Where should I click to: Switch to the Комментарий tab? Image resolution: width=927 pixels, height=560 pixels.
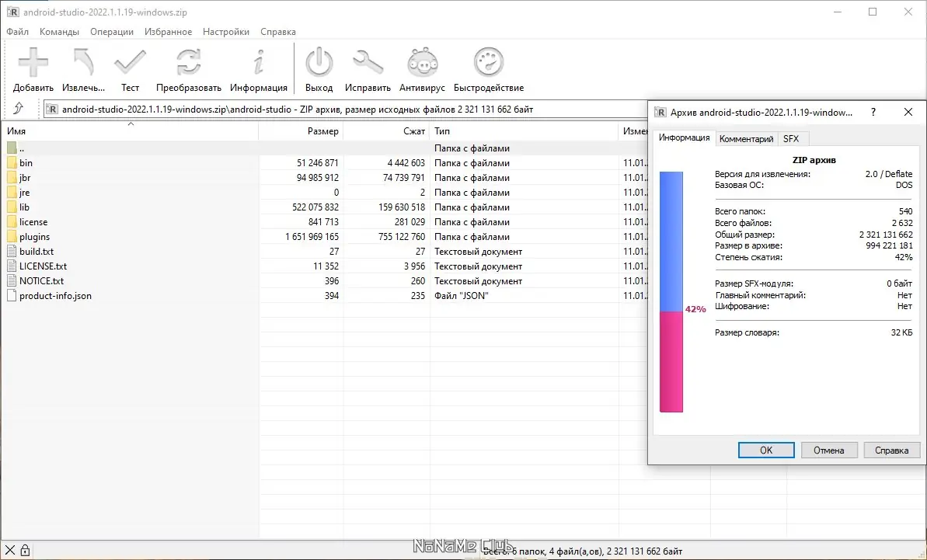point(746,138)
